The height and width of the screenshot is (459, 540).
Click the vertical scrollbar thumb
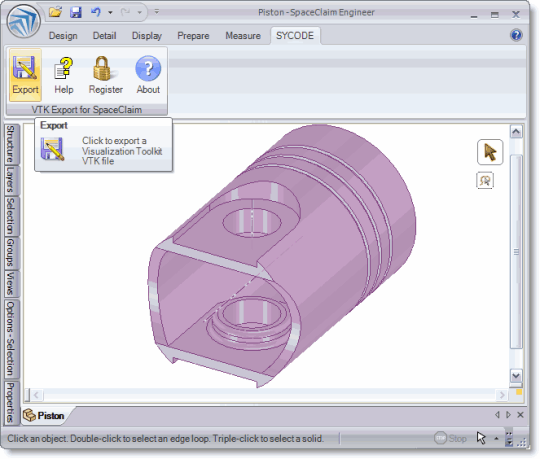coord(516,252)
